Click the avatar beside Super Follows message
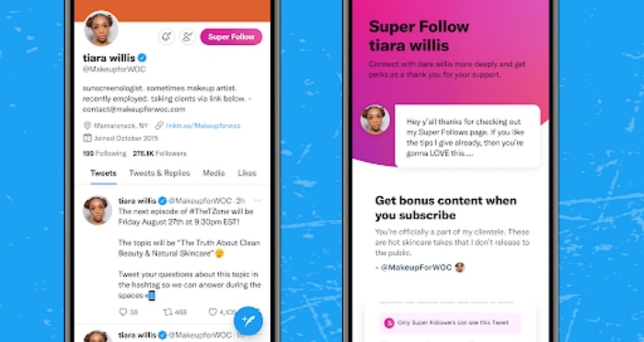The width and height of the screenshot is (644, 342). point(375,120)
